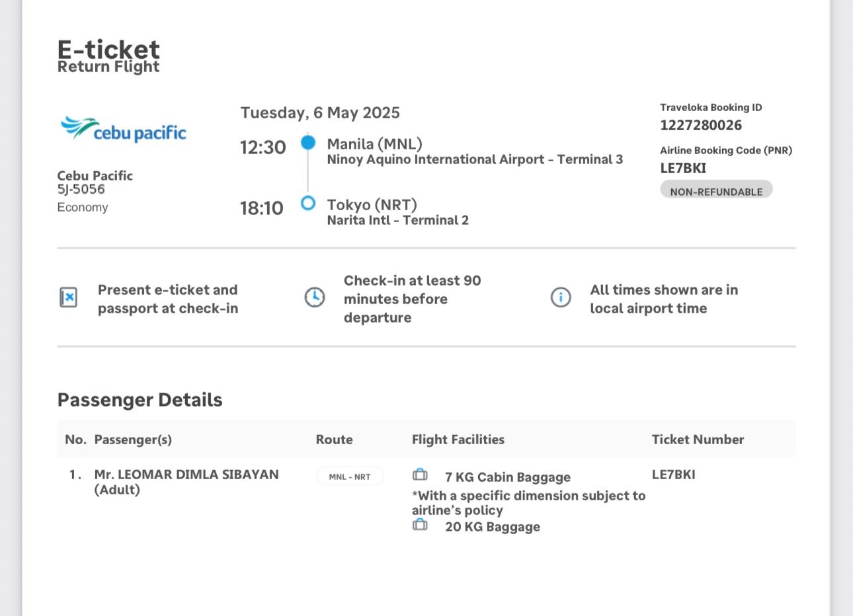Select the airline PNR code under Airline Booking Code
The image size is (853, 616).
click(683, 168)
